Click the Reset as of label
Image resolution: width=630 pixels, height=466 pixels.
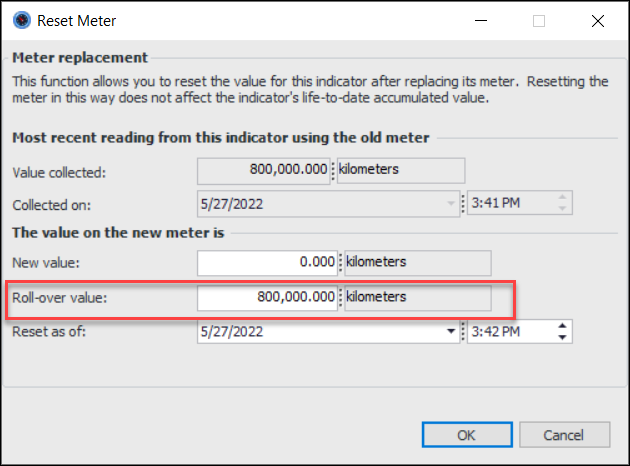click(49, 332)
